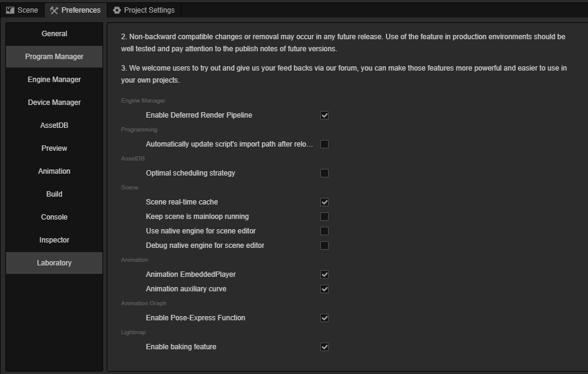Toggle Animation auxiliary curve checkbox
This screenshot has height=374, width=588.
pyautogui.click(x=324, y=289)
